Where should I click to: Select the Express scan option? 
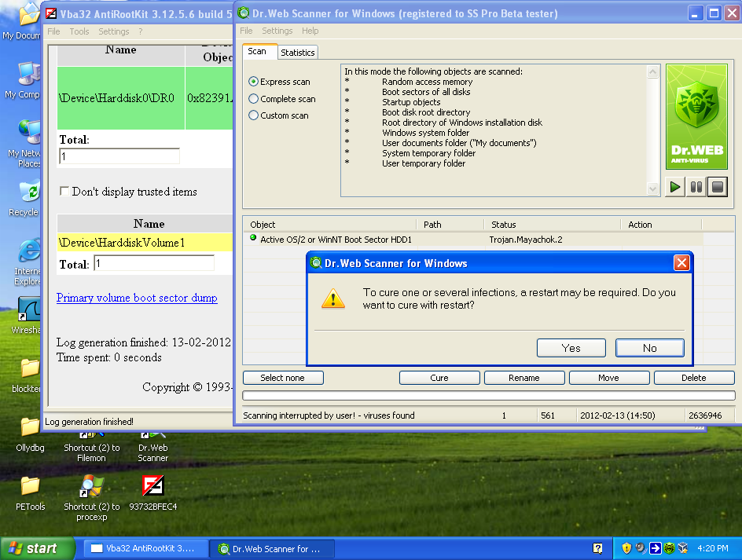pos(254,82)
